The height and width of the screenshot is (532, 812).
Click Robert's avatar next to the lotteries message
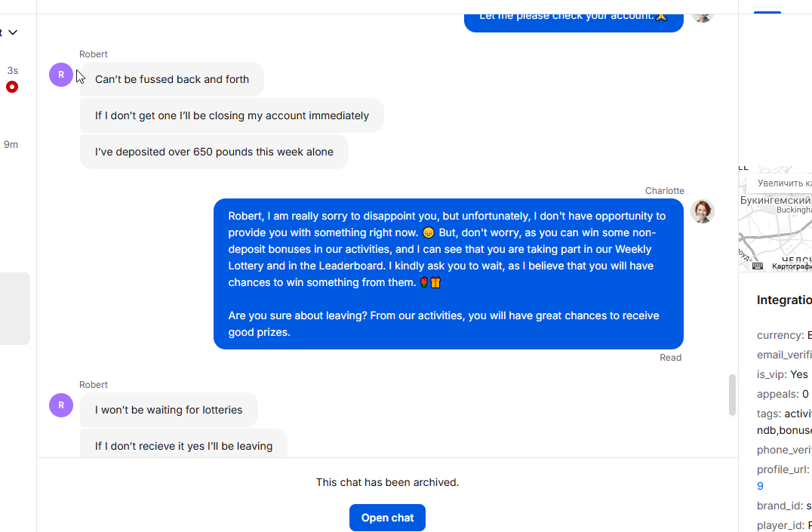61,405
